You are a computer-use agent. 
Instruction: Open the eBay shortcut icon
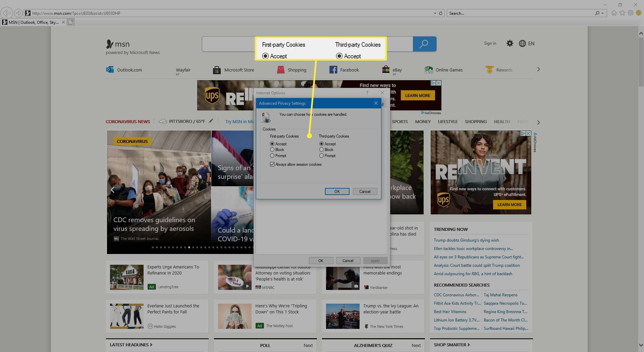tap(386, 69)
